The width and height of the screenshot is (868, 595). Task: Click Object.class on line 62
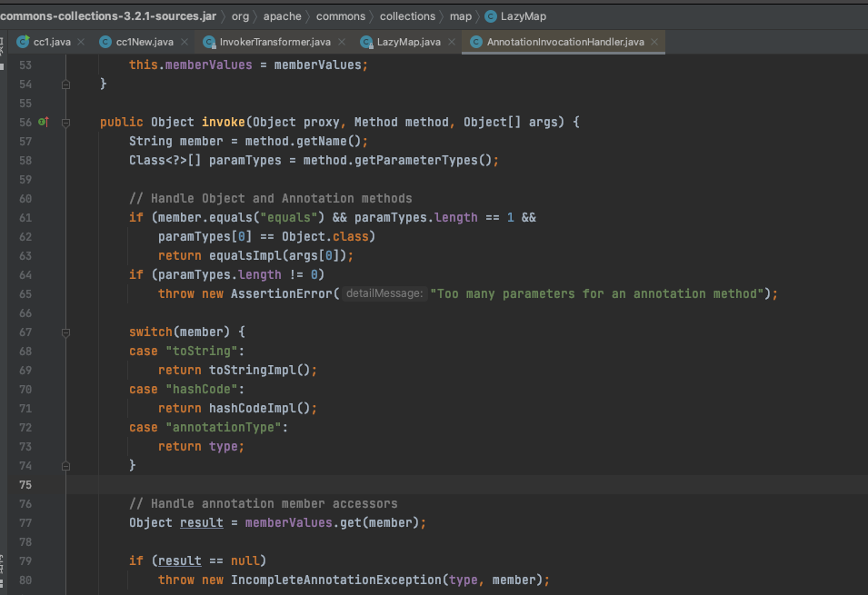pyautogui.click(x=325, y=237)
